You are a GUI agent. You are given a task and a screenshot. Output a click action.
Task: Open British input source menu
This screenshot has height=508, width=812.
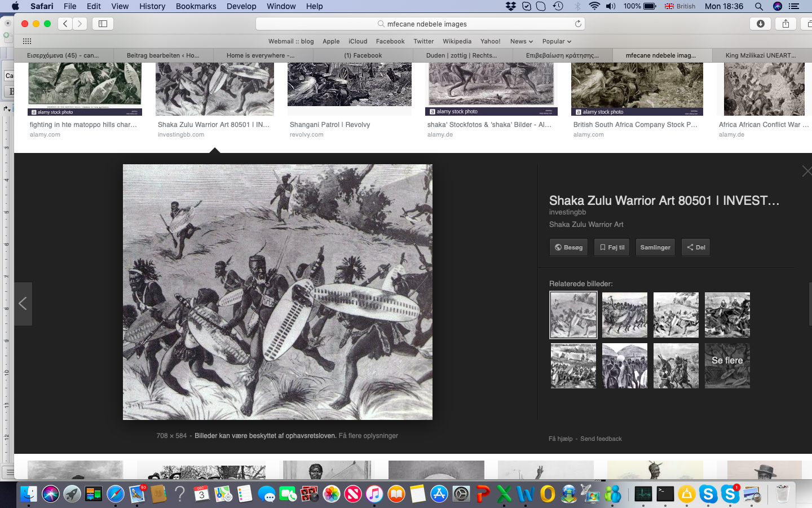[x=680, y=6]
